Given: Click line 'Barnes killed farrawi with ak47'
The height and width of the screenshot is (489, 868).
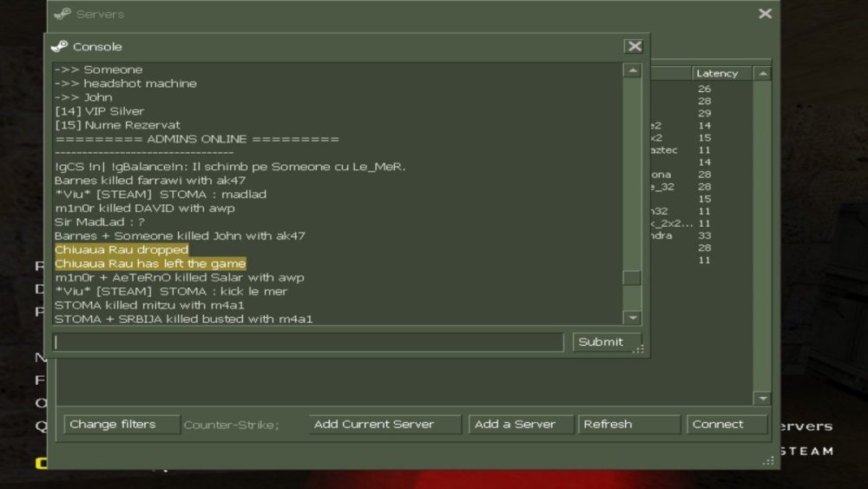Looking at the screenshot, I should tap(150, 181).
